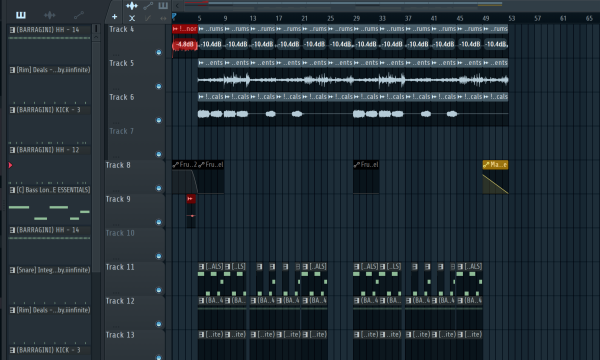Click bar 65 on the timeline ruler
The height and width of the screenshot is (360, 600).
[x=589, y=18]
